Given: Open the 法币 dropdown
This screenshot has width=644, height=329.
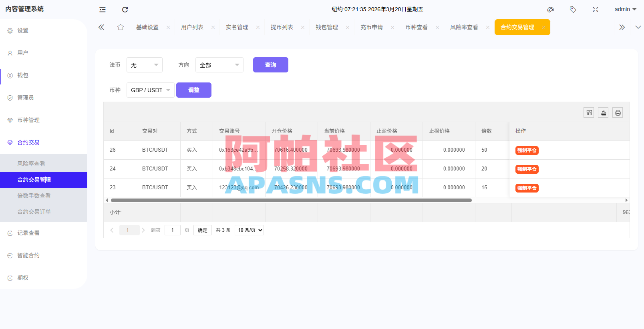Looking at the screenshot, I should pos(145,65).
